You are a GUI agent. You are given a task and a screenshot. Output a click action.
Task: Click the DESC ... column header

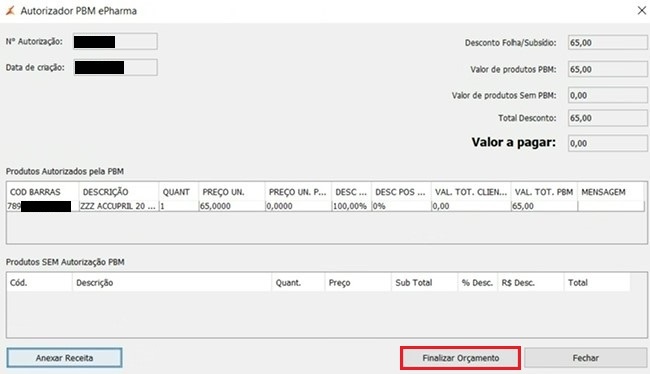(x=352, y=192)
